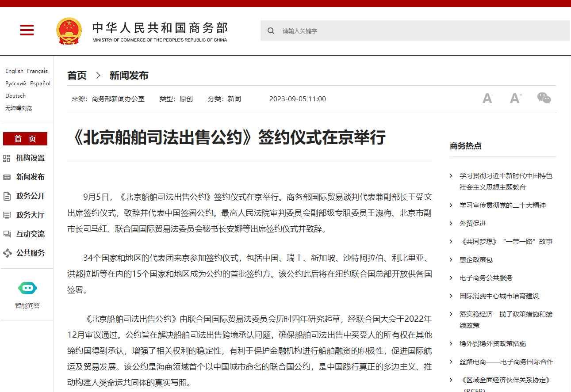Viewport: 571px width, 392px height.
Task: Go to 互动交流 sidebar section
Action: [x=30, y=234]
